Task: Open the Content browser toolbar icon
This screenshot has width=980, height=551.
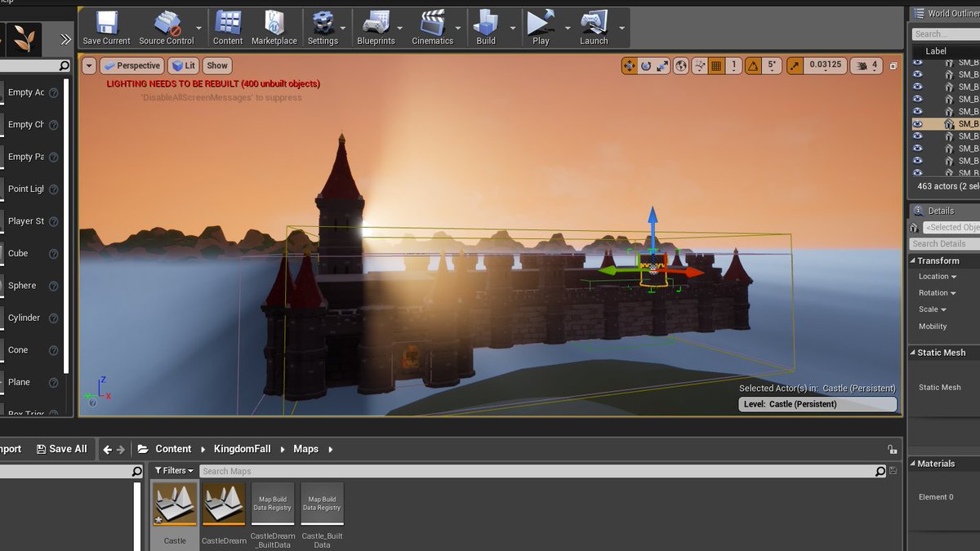Action: coord(228,23)
